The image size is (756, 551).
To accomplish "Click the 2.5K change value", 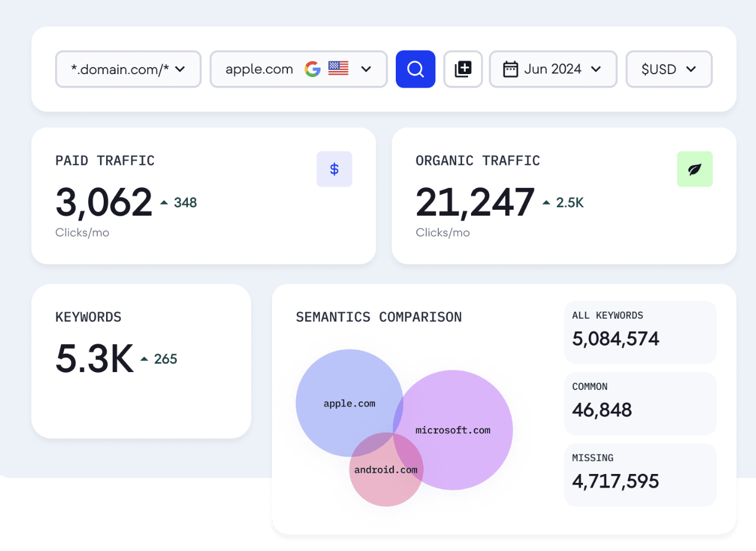I will tap(570, 203).
